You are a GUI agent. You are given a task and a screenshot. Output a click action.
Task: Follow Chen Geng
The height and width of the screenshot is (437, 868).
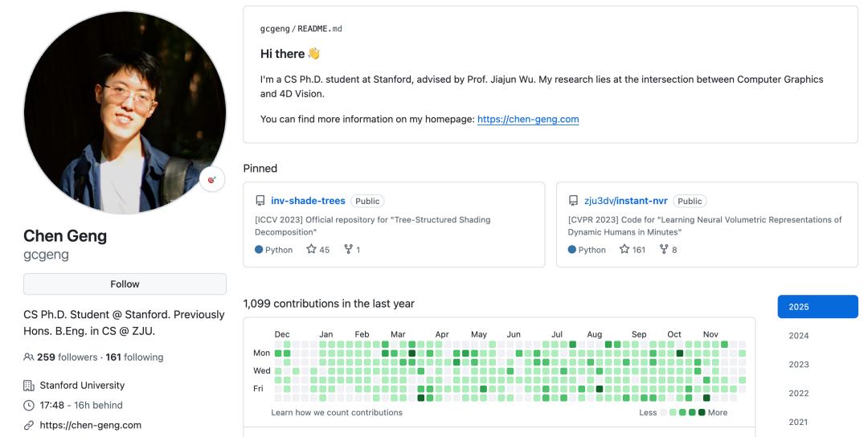pos(125,284)
